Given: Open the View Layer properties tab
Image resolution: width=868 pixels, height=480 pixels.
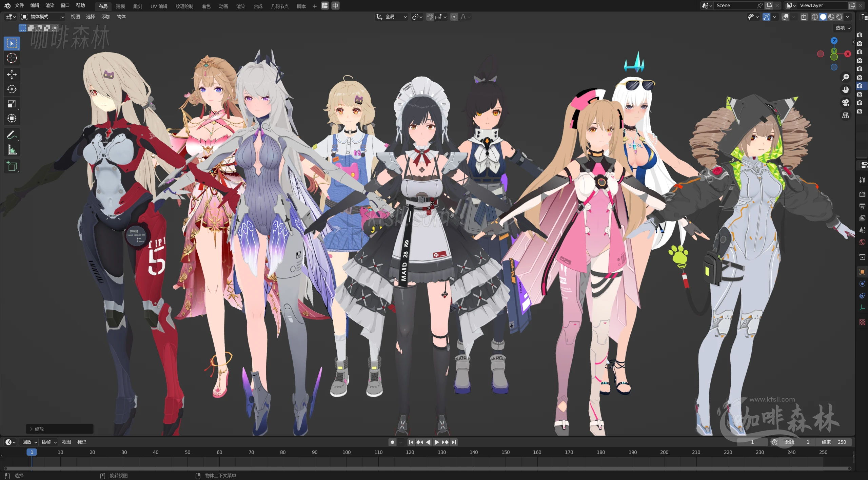Looking at the screenshot, I should (x=862, y=218).
